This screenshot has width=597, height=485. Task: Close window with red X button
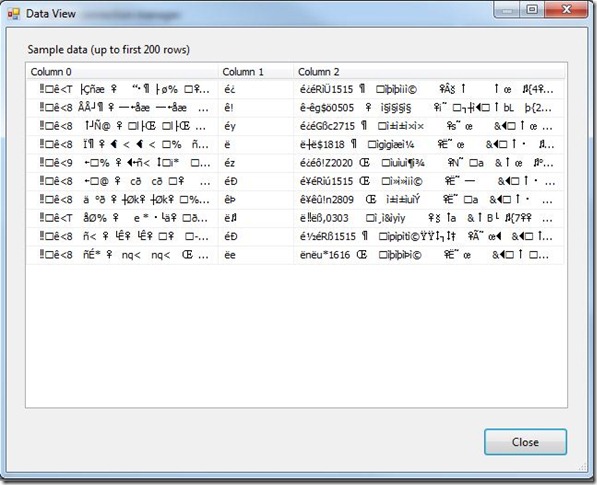(566, 10)
